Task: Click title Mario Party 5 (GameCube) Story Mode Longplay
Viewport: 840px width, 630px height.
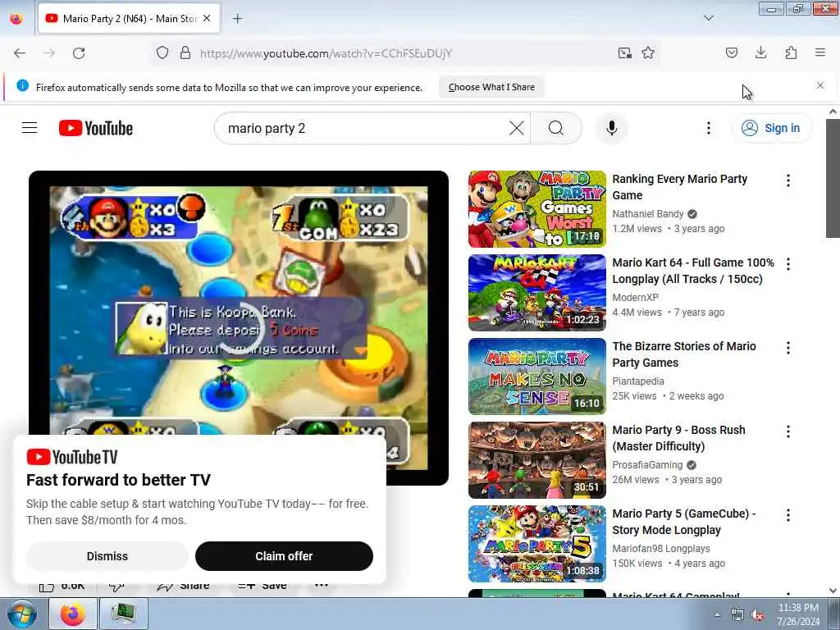Action: point(684,522)
